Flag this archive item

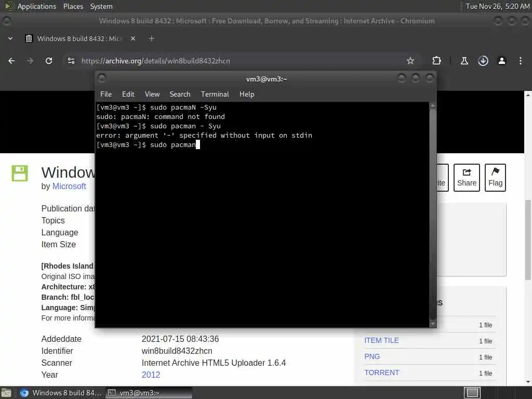pyautogui.click(x=495, y=178)
